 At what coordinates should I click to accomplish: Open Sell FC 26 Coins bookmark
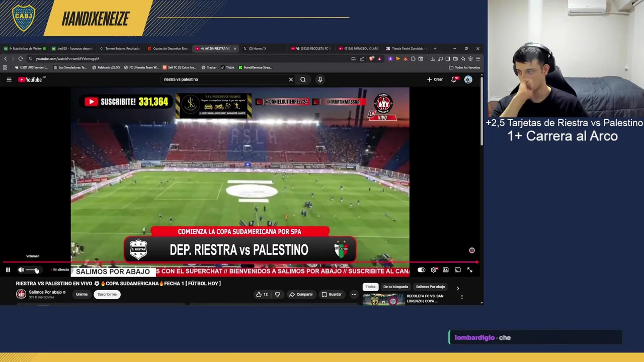pos(180,67)
